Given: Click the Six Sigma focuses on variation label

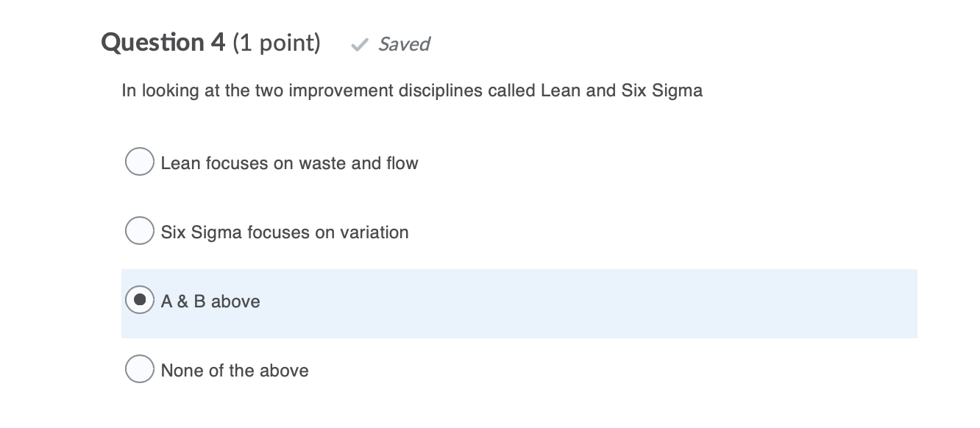Looking at the screenshot, I should (x=284, y=232).
